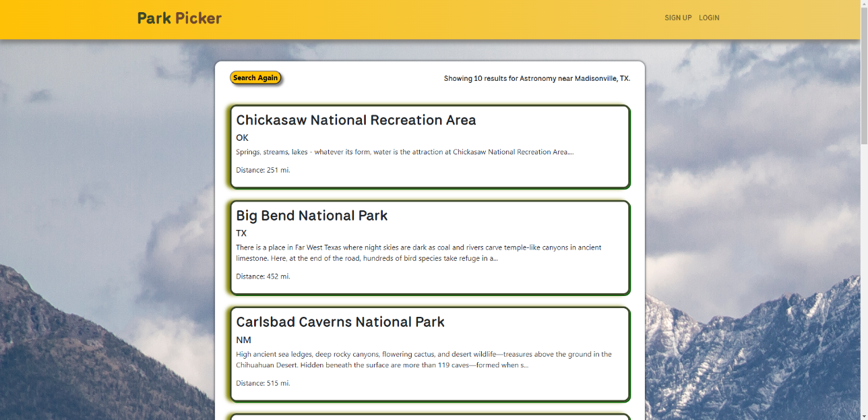This screenshot has width=868, height=420.
Task: Click the results summary text for Madisonville, TX
Action: tap(536, 78)
